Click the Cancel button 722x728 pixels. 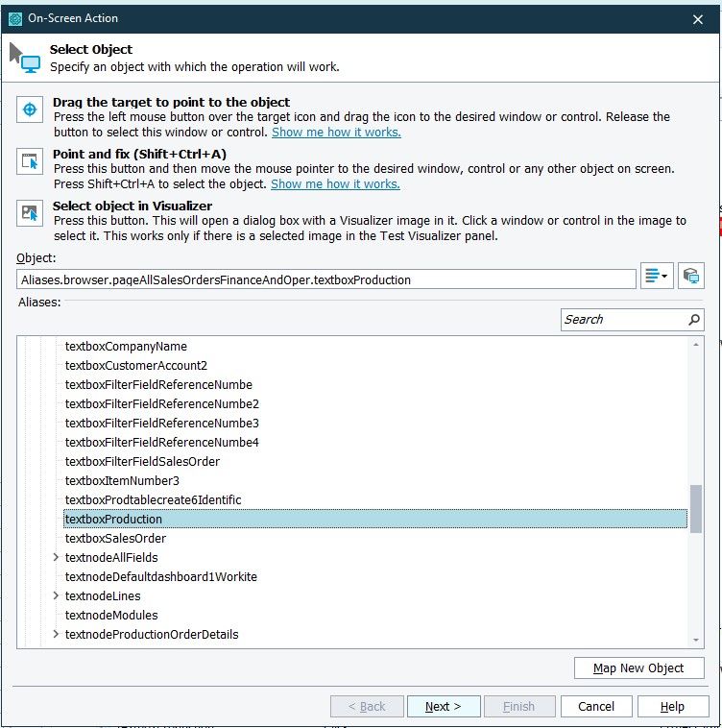click(x=596, y=707)
